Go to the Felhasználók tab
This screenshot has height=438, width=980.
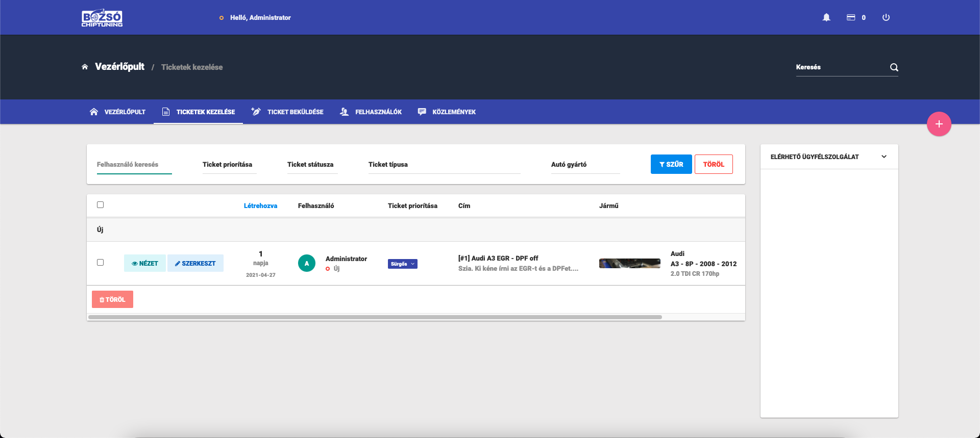[x=371, y=112]
